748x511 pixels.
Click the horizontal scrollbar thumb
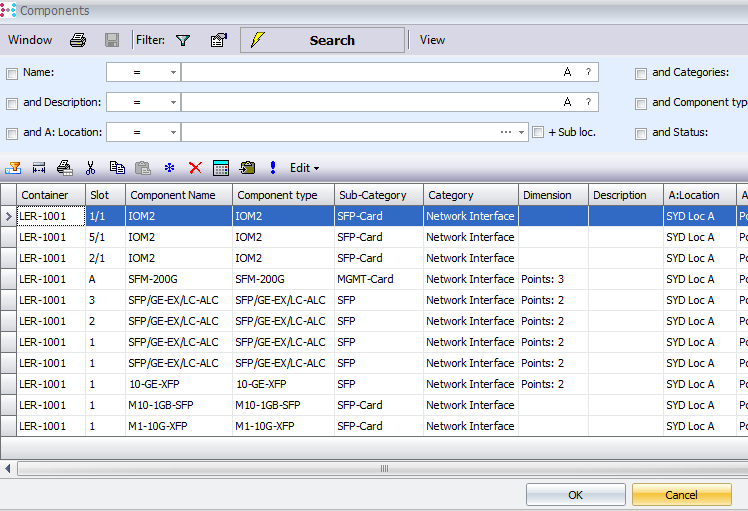(x=384, y=469)
